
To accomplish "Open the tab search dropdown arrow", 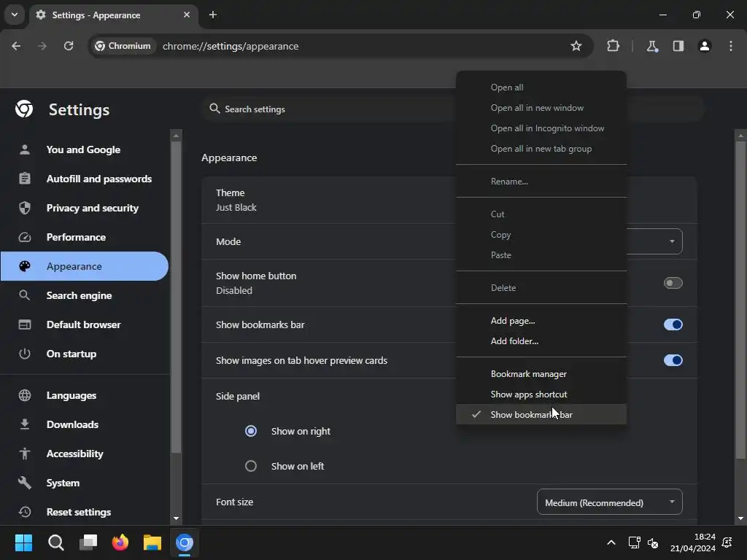I will [15, 15].
